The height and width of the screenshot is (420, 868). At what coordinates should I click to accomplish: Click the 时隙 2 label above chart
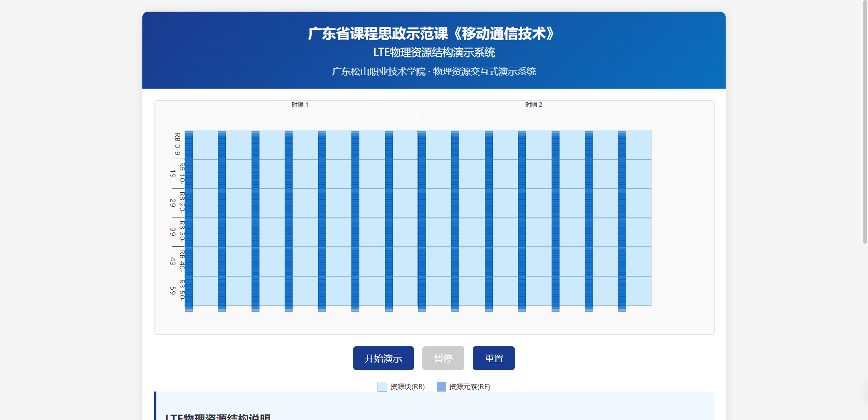pyautogui.click(x=533, y=105)
